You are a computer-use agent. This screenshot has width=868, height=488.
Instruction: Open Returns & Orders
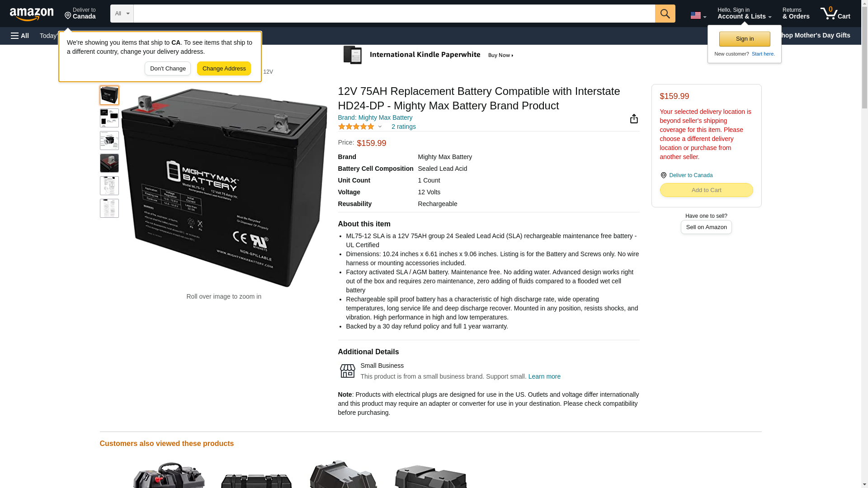pos(796,14)
